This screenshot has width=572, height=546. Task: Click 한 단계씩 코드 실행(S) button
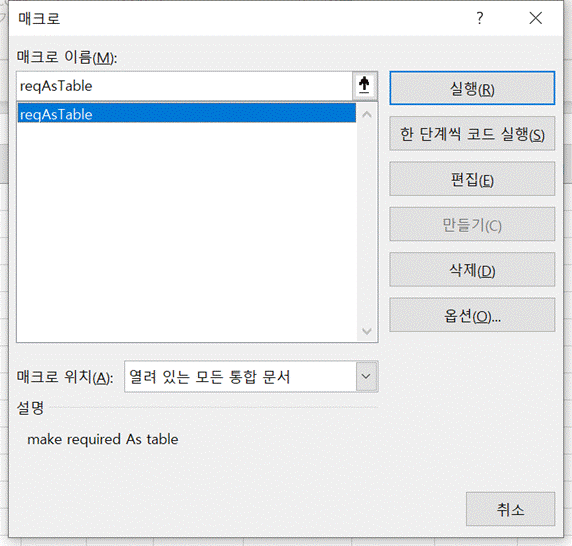point(472,133)
